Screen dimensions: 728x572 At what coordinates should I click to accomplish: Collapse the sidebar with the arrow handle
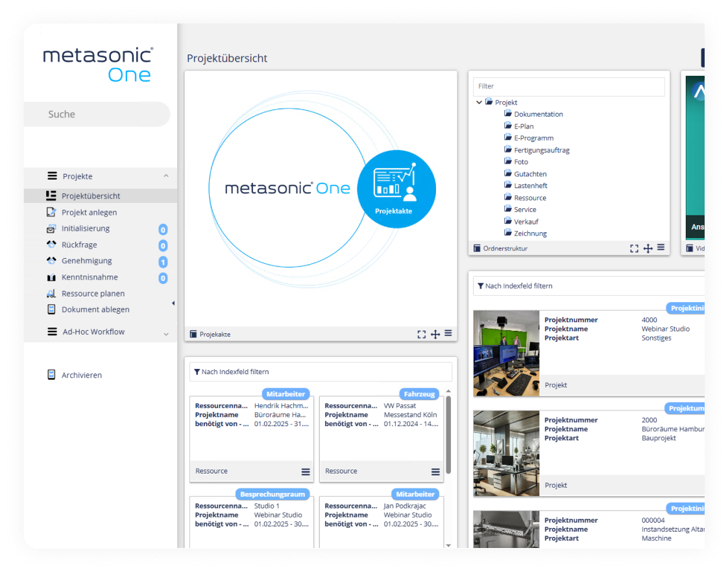point(173,304)
